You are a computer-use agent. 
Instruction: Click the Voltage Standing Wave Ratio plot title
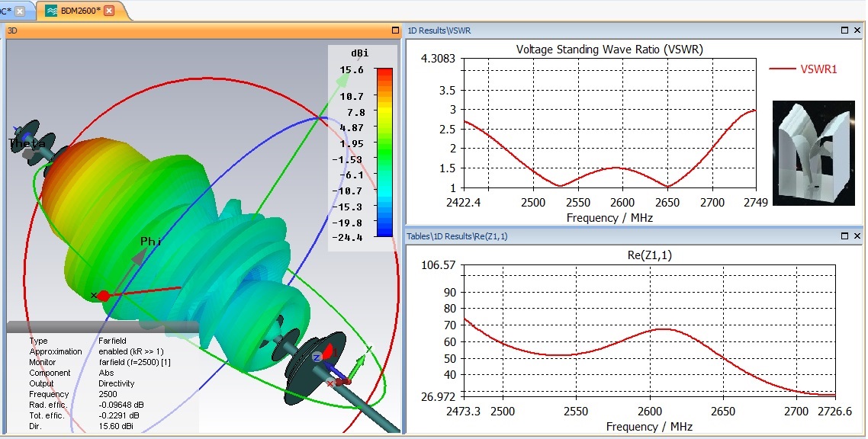(609, 50)
